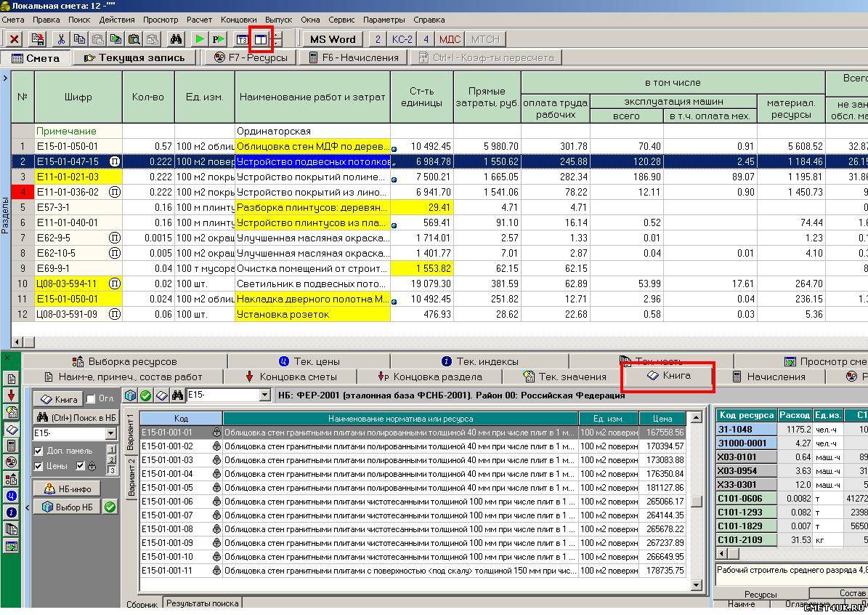Expand the Разделы side panel arrow
This screenshot has width=868, height=615.
[5, 78]
